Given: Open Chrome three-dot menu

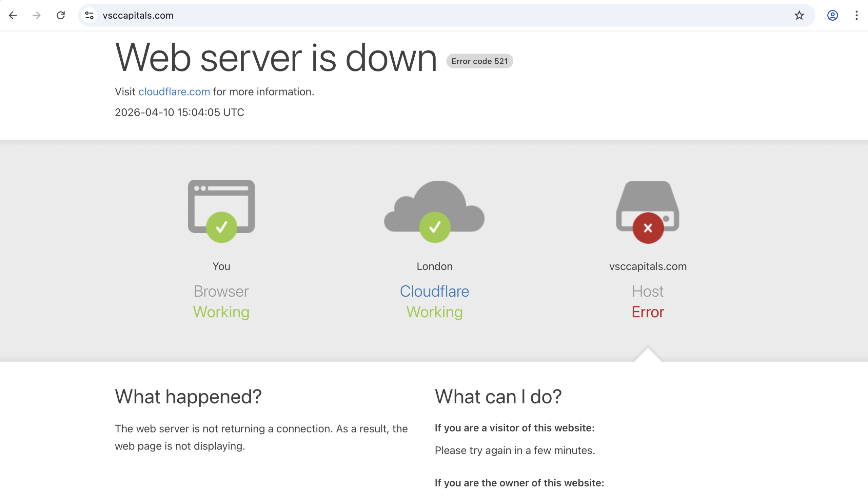Looking at the screenshot, I should tap(856, 16).
